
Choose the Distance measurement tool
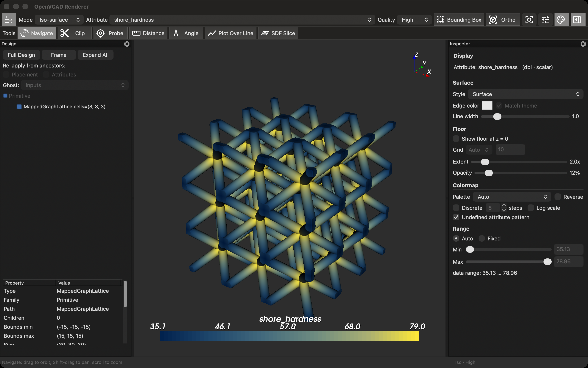coord(148,33)
